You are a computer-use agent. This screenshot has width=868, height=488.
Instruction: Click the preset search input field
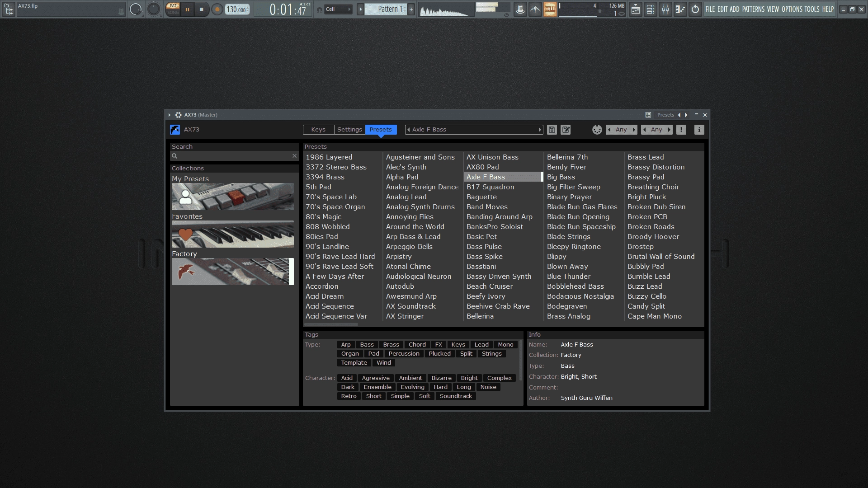[x=235, y=156]
